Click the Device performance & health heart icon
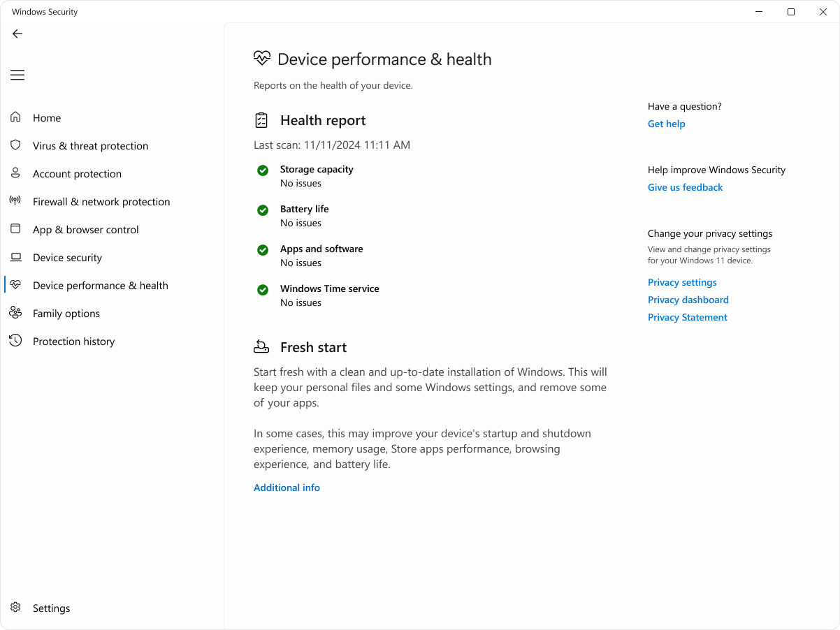 [261, 59]
